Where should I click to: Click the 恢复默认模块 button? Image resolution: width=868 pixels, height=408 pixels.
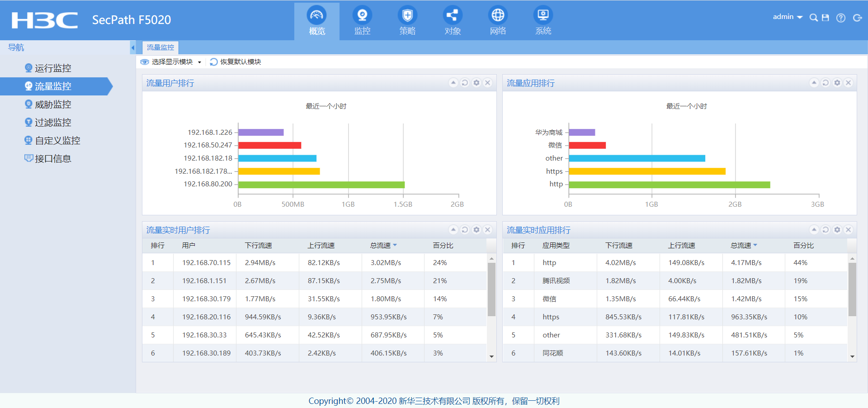click(236, 62)
